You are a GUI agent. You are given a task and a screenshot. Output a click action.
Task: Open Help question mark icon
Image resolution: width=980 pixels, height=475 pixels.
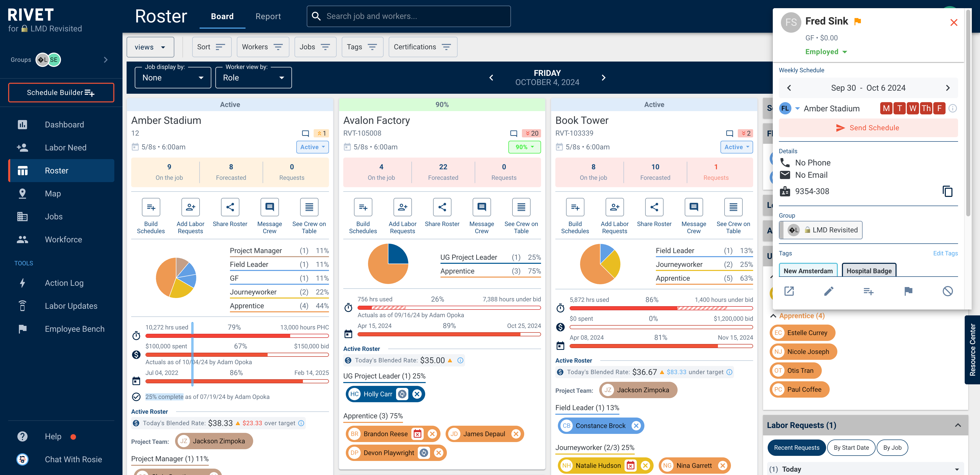pos(22,436)
